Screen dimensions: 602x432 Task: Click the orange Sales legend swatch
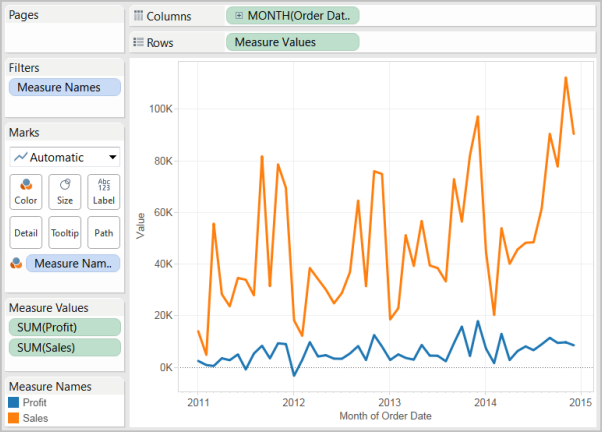[x=13, y=418]
